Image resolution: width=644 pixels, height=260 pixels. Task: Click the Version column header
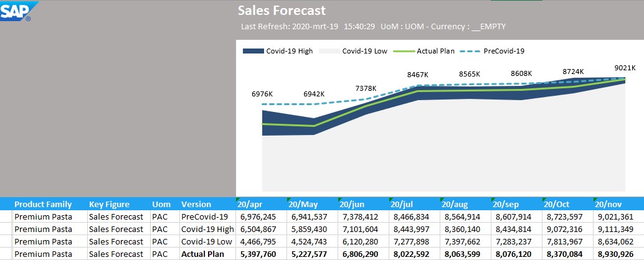[x=207, y=204]
